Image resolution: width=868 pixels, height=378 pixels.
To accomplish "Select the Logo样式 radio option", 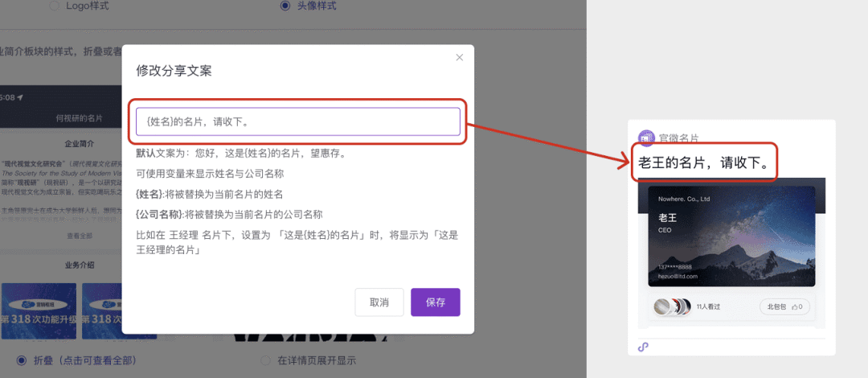I will click(55, 6).
